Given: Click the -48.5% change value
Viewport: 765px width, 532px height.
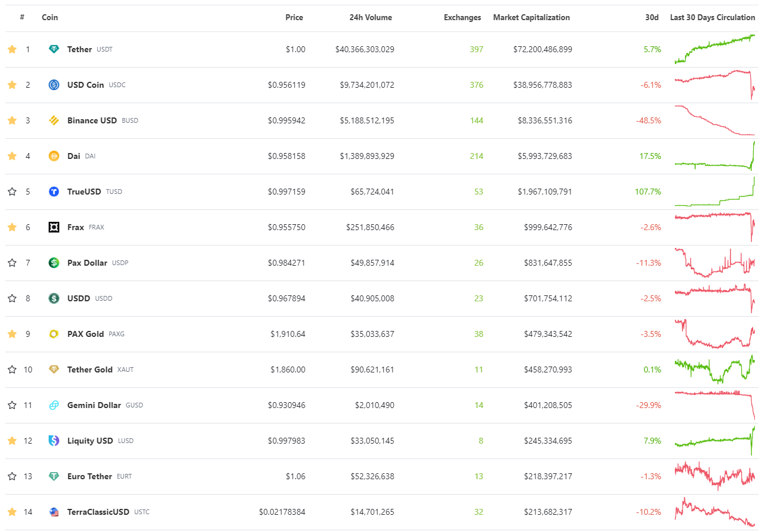Looking at the screenshot, I should click(x=649, y=120).
